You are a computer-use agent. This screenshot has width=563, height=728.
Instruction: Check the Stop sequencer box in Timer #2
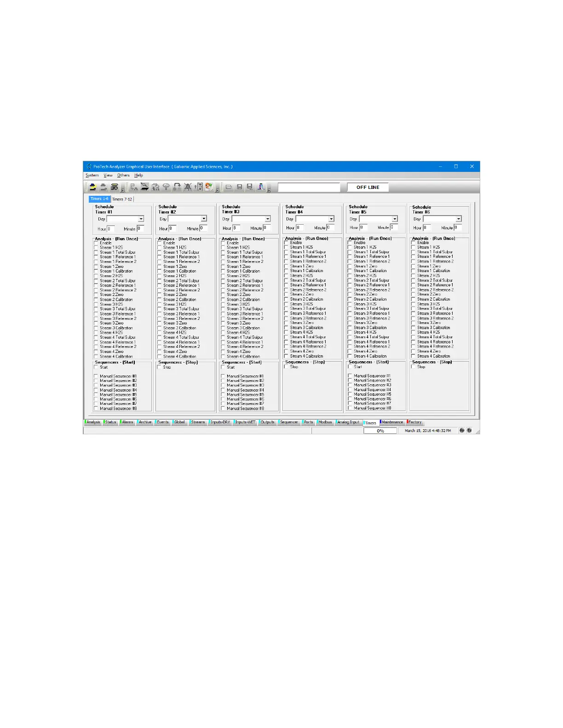point(160,367)
